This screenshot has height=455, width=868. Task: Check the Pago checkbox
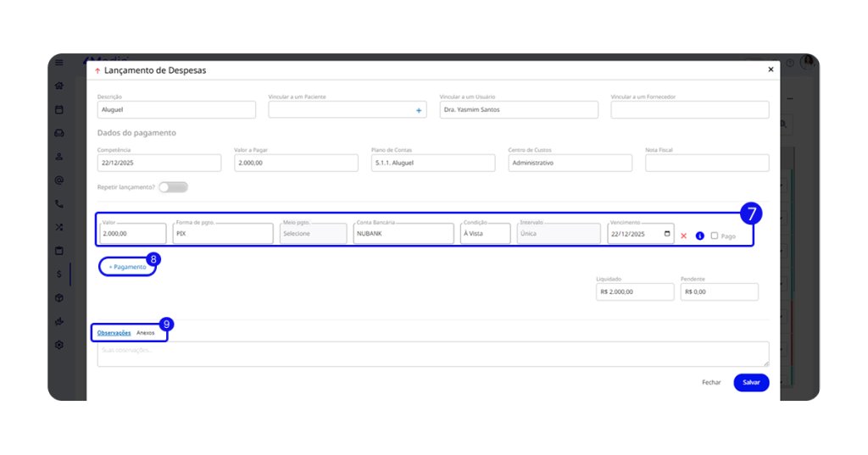coord(715,236)
